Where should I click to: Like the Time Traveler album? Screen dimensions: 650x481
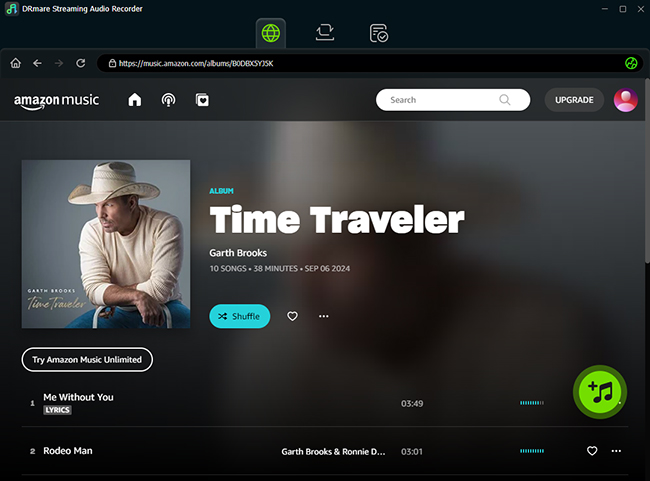coord(292,316)
